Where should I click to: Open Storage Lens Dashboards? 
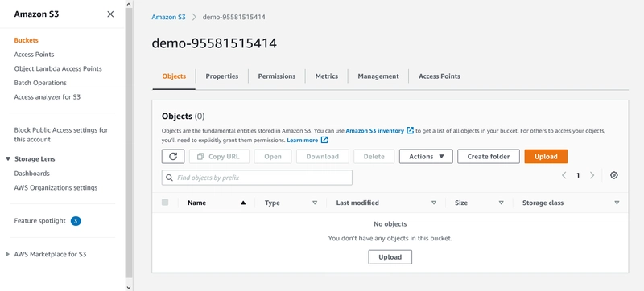pyautogui.click(x=31, y=174)
